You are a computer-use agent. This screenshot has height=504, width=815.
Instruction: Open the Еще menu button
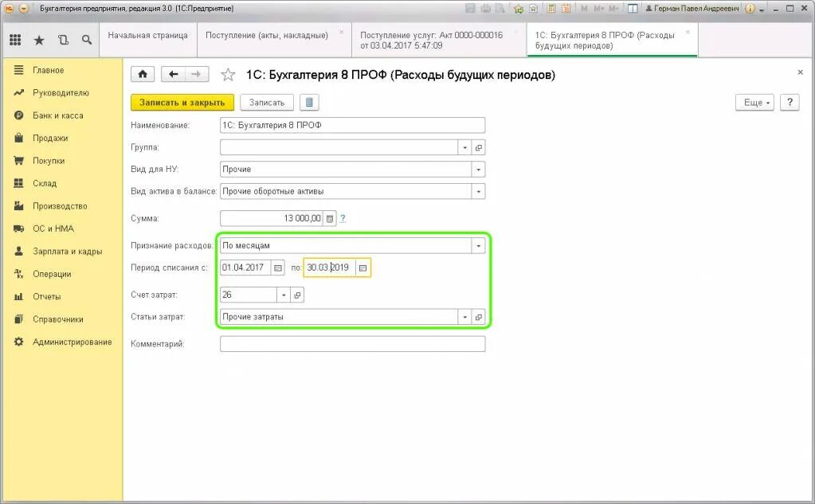[754, 103]
